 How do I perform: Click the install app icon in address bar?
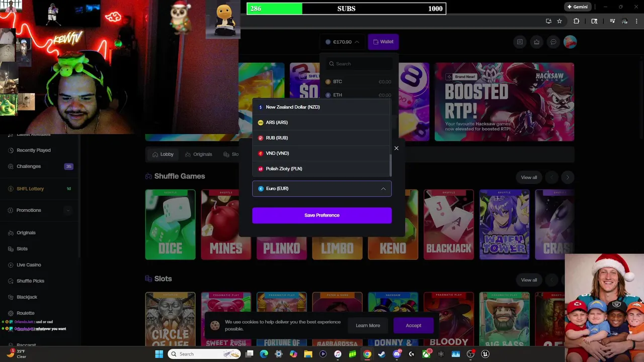(548, 21)
